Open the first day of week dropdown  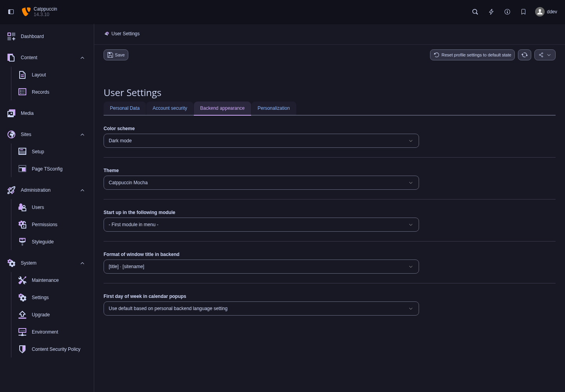pos(261,309)
